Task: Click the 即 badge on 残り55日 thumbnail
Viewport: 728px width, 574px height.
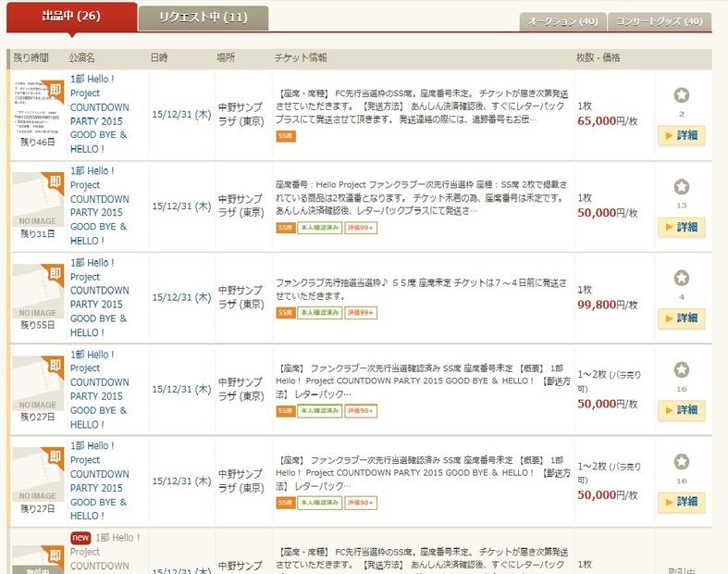Action: tap(56, 273)
